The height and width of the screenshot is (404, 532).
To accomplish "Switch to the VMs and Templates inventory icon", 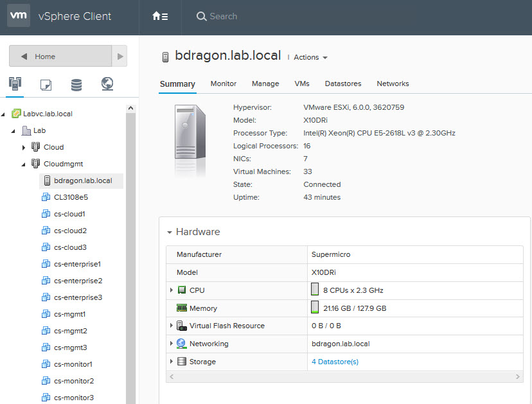I will click(x=46, y=83).
